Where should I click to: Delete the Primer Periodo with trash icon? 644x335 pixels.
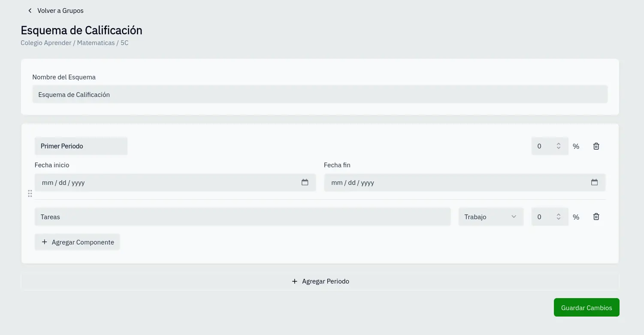click(596, 146)
